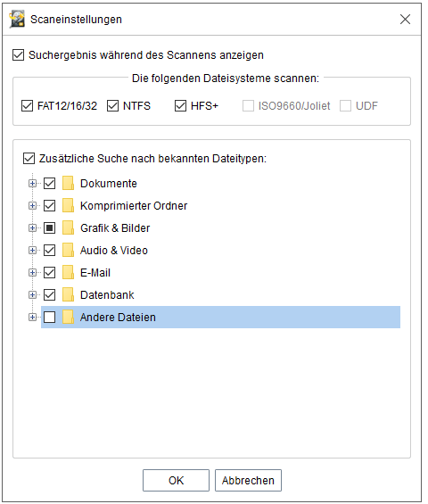Click the Abbrechen button
Screen dimensions: 428x504
pos(248,480)
